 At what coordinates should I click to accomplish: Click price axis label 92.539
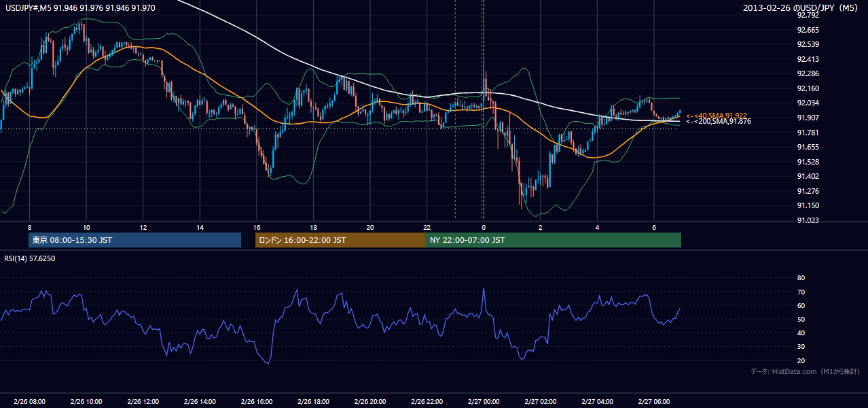click(808, 44)
